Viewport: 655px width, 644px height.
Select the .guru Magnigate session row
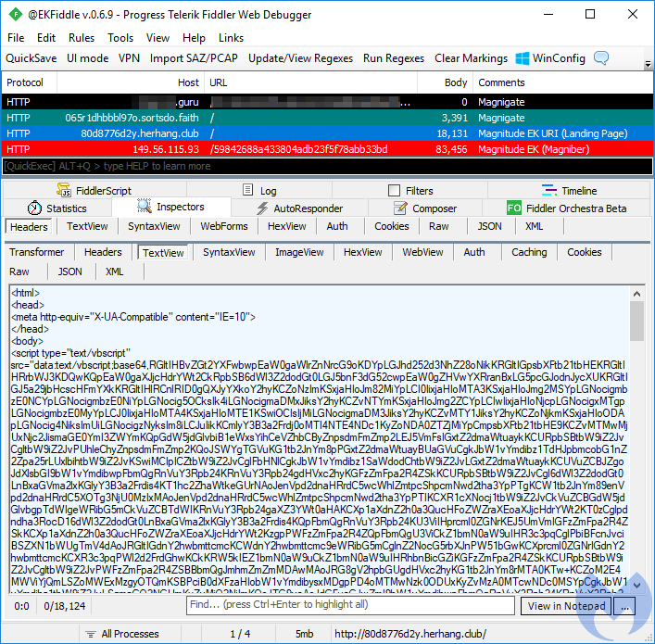[328, 102]
